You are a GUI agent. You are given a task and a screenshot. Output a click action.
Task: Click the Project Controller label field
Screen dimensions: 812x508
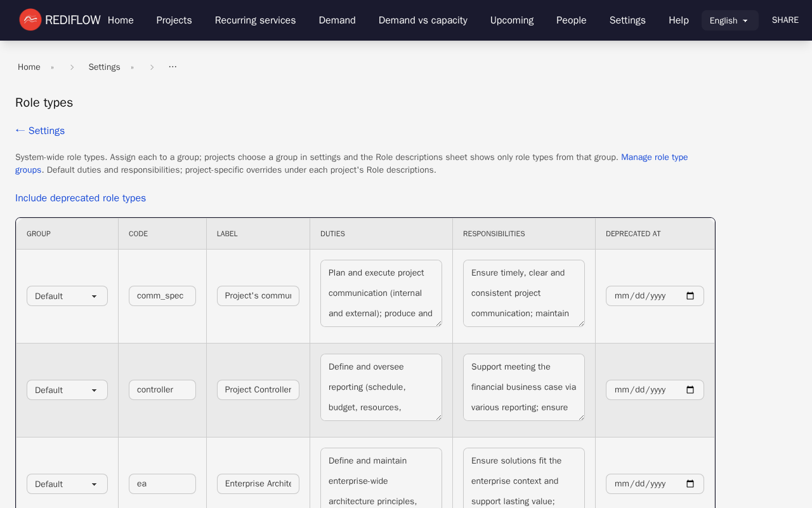click(x=258, y=390)
